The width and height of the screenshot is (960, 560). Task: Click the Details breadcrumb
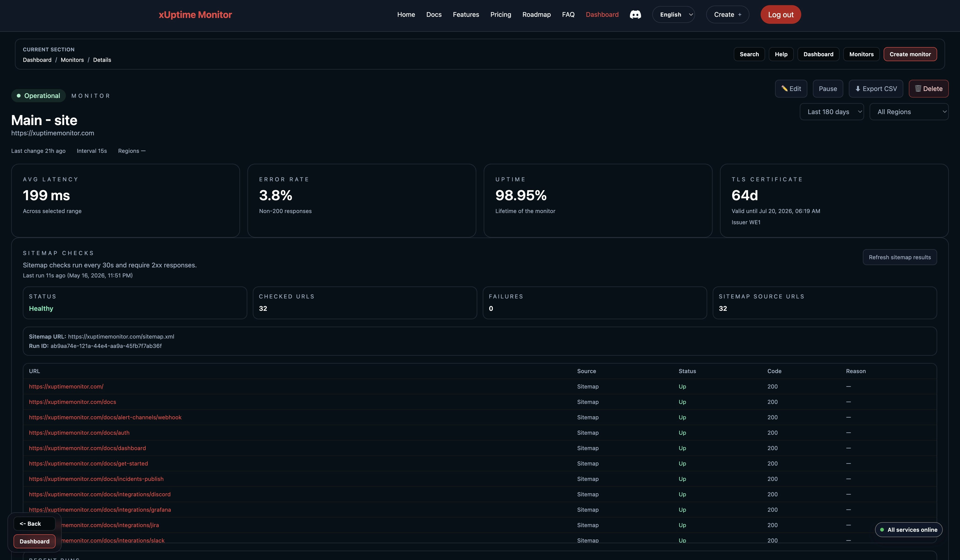pos(102,60)
